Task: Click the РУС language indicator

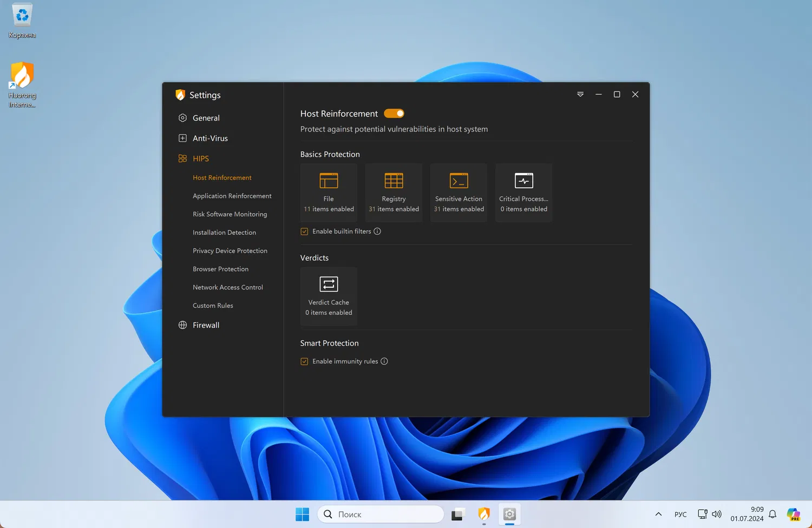Action: point(680,514)
